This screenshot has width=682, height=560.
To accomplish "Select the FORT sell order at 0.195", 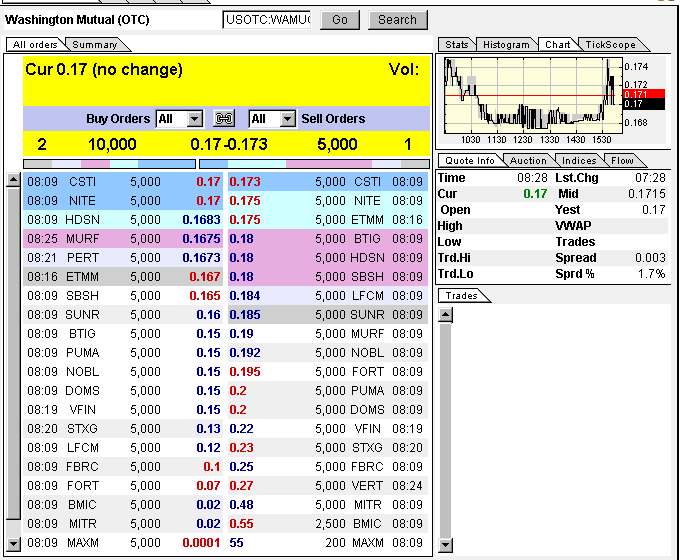I will coord(328,372).
